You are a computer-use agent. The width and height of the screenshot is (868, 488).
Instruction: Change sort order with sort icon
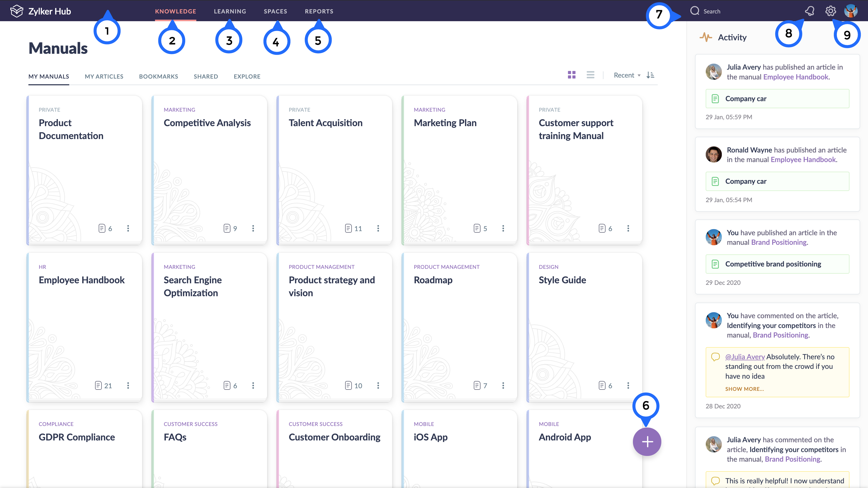coord(650,75)
